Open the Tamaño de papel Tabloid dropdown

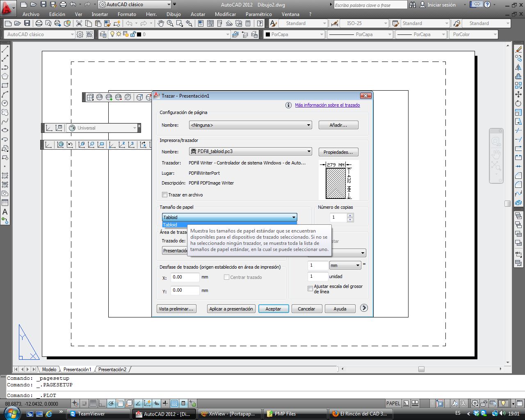tap(230, 217)
